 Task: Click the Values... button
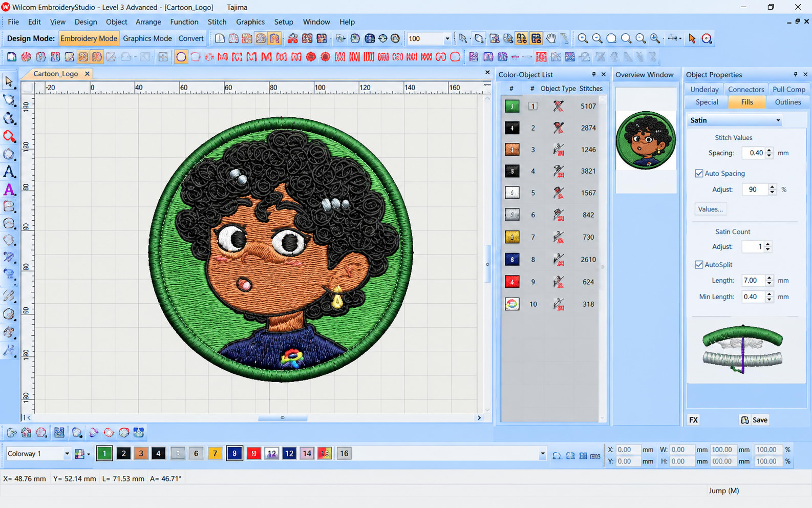tap(711, 209)
